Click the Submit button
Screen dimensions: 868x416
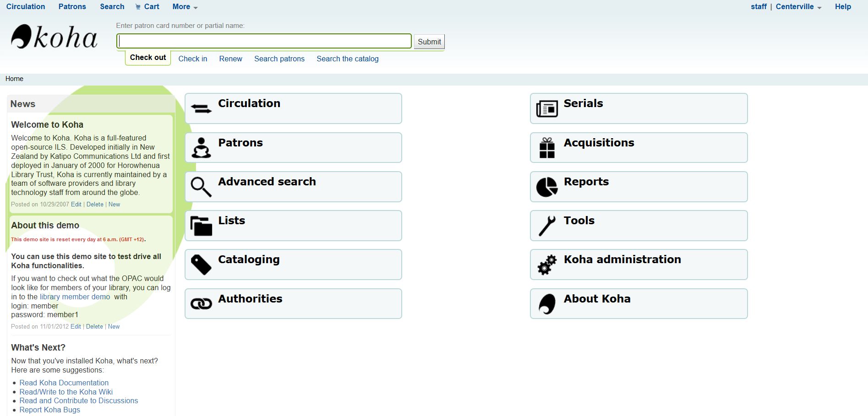tap(429, 41)
